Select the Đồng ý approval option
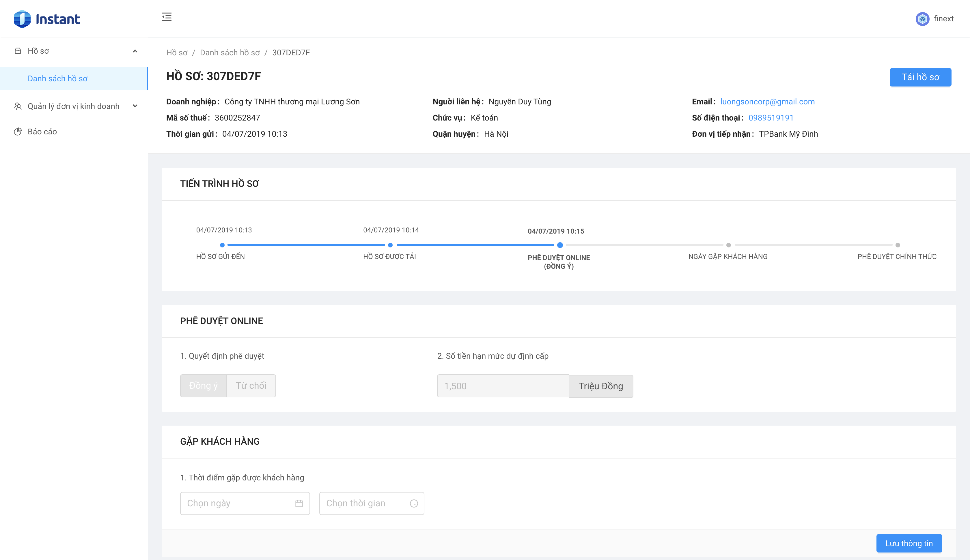The image size is (970, 560). tap(203, 385)
